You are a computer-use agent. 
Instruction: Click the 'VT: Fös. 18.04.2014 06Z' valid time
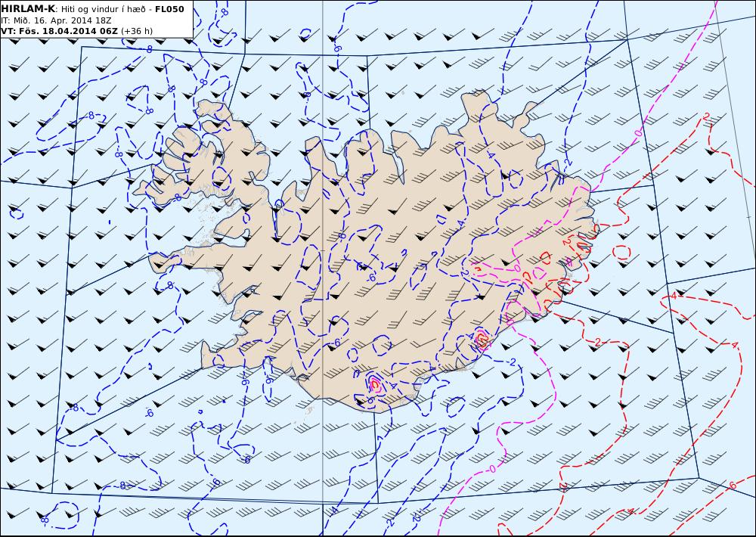click(59, 31)
